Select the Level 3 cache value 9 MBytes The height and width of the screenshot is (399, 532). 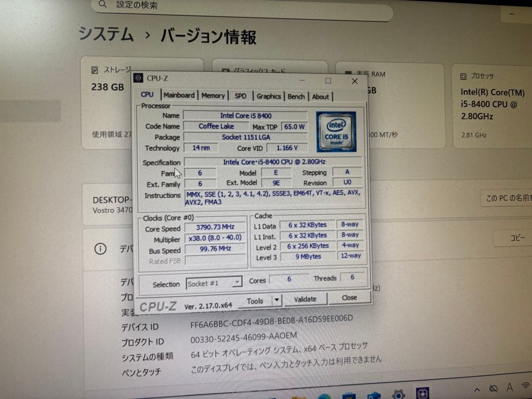tap(308, 257)
